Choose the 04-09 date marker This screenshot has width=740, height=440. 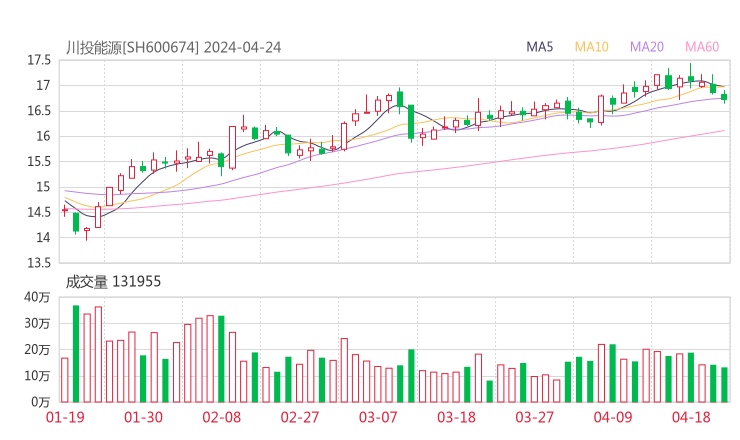pos(612,417)
